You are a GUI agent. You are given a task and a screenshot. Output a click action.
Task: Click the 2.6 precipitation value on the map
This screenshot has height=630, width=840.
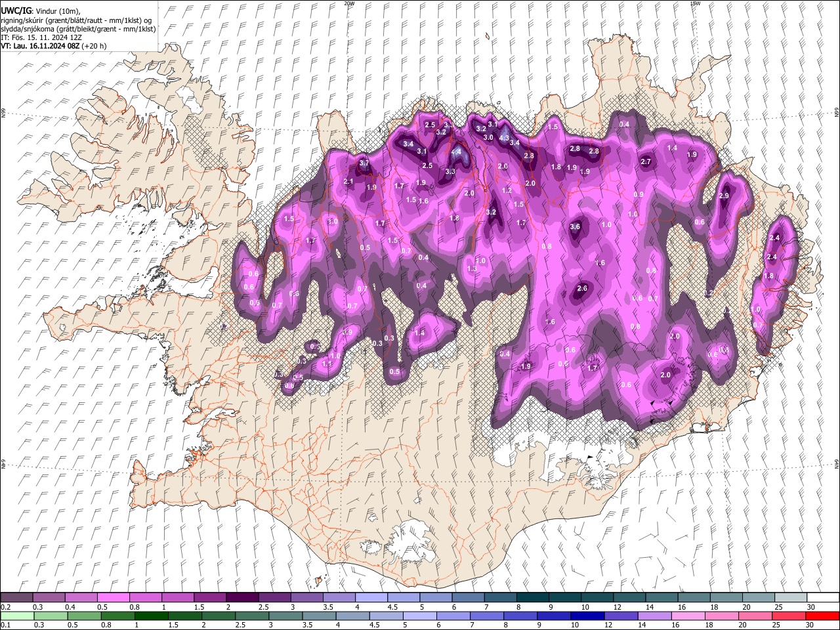click(x=582, y=288)
